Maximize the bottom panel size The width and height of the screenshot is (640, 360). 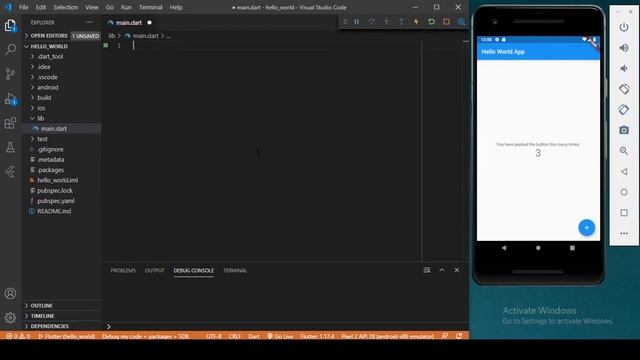[x=442, y=270]
